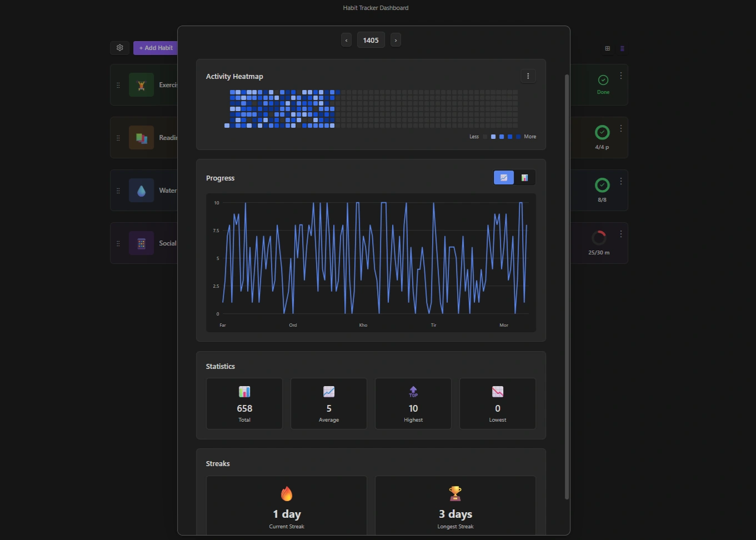This screenshot has height=540, width=756.
Task: Click the Statistics section heading
Action: (221, 367)
